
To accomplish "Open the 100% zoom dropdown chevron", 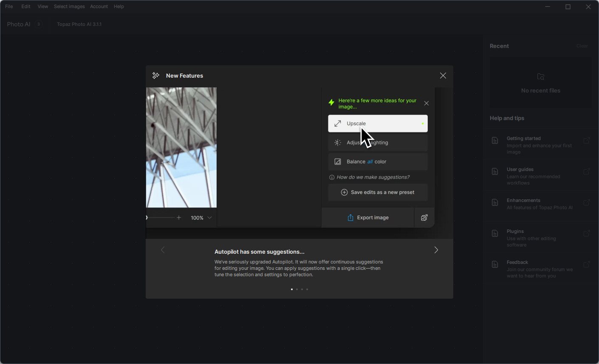I will 209,218.
